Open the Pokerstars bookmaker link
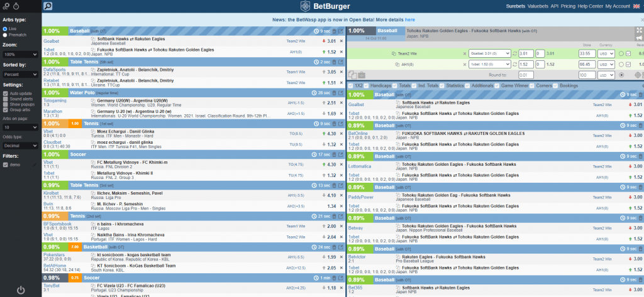Screen dimensions: 644x297 [54, 255]
